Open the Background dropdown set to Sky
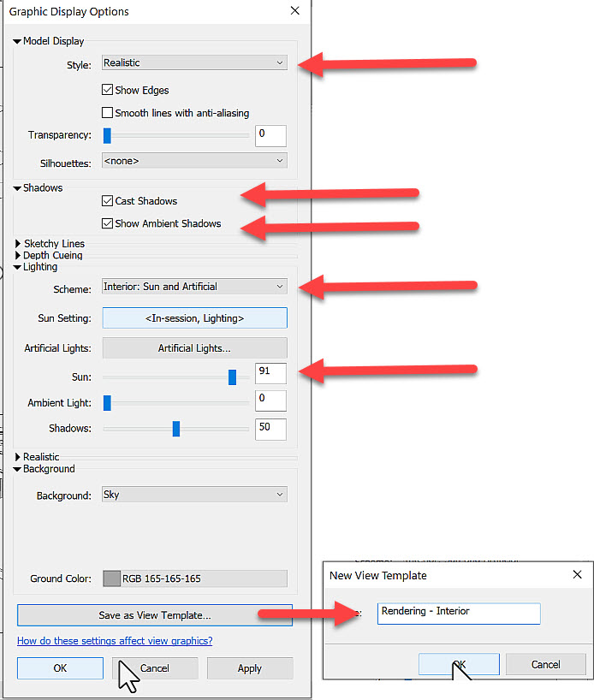 pyautogui.click(x=194, y=495)
